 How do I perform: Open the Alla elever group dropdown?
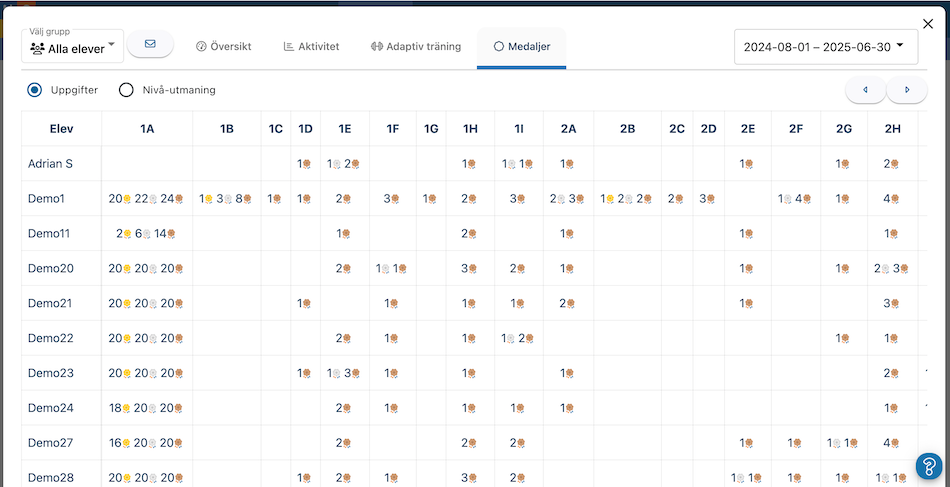[x=73, y=47]
